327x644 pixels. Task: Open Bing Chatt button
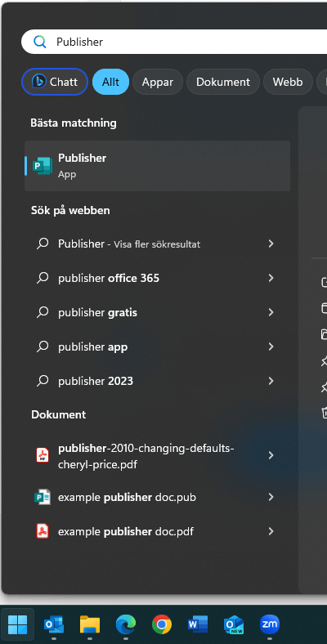(x=55, y=82)
